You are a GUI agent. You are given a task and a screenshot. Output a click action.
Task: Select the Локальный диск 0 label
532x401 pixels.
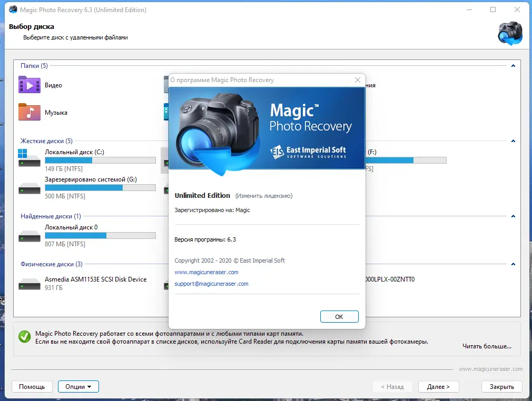click(x=71, y=227)
